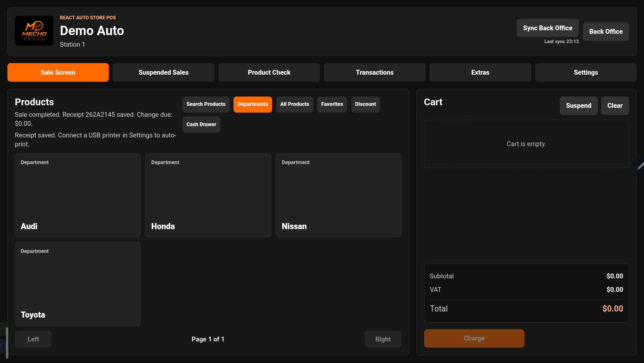
Task: Open the Cash Drawer
Action: pos(201,125)
